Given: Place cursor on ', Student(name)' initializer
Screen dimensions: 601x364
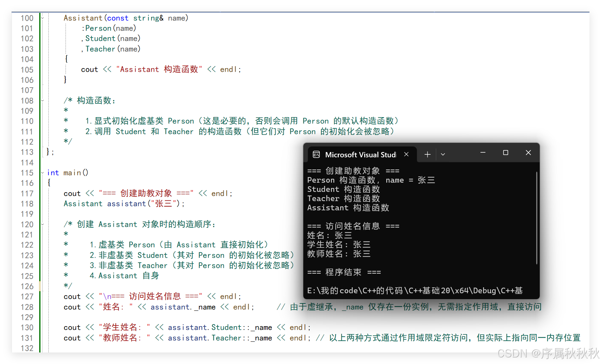Looking at the screenshot, I should tap(111, 39).
